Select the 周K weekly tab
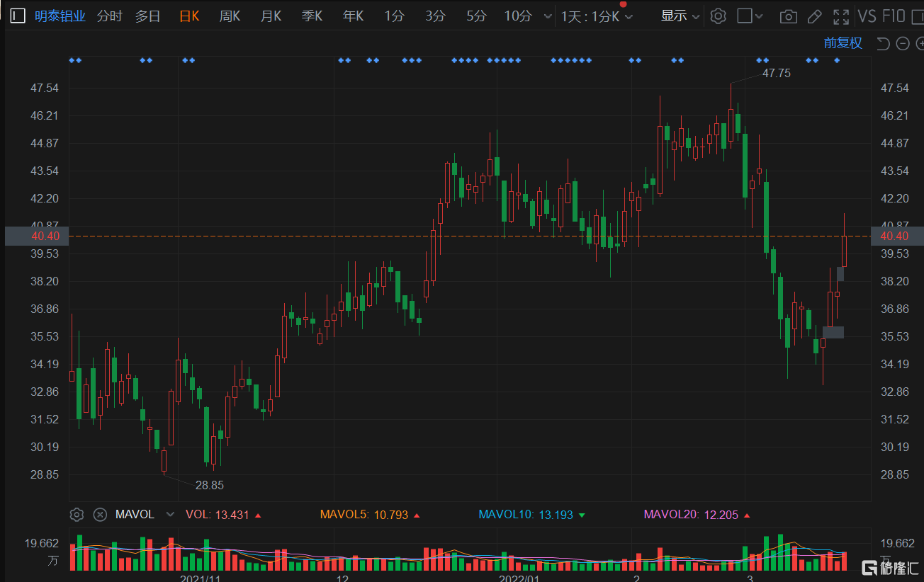Viewport: 924px width, 582px height. click(x=230, y=16)
